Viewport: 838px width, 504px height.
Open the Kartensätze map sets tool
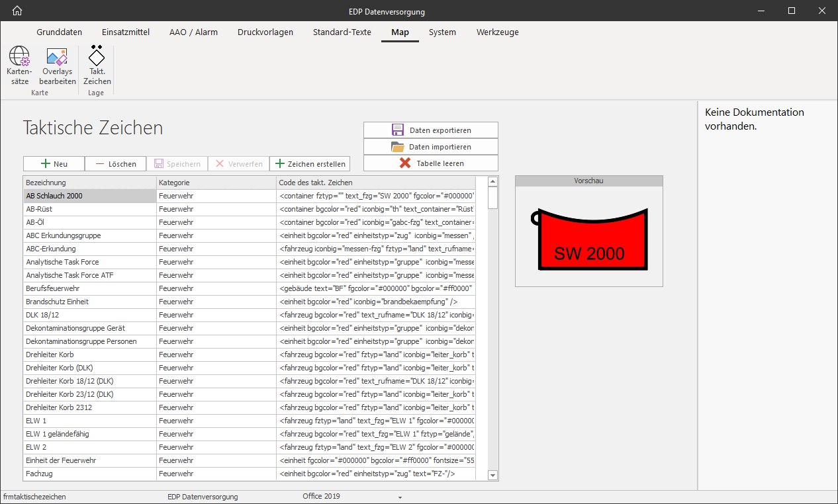pyautogui.click(x=19, y=66)
